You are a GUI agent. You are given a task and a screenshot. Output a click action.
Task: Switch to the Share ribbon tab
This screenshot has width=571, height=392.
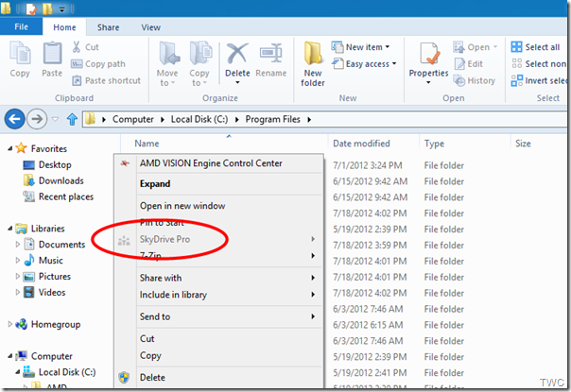108,27
